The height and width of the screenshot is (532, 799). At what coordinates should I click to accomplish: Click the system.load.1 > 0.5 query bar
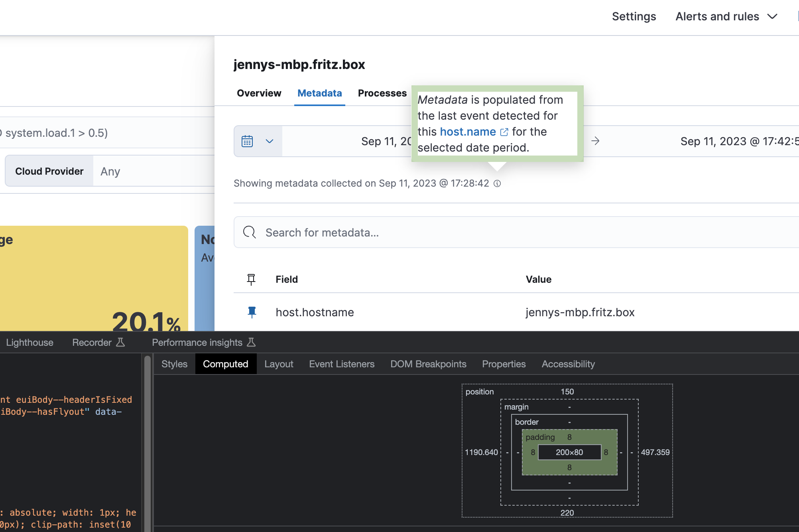click(x=107, y=132)
